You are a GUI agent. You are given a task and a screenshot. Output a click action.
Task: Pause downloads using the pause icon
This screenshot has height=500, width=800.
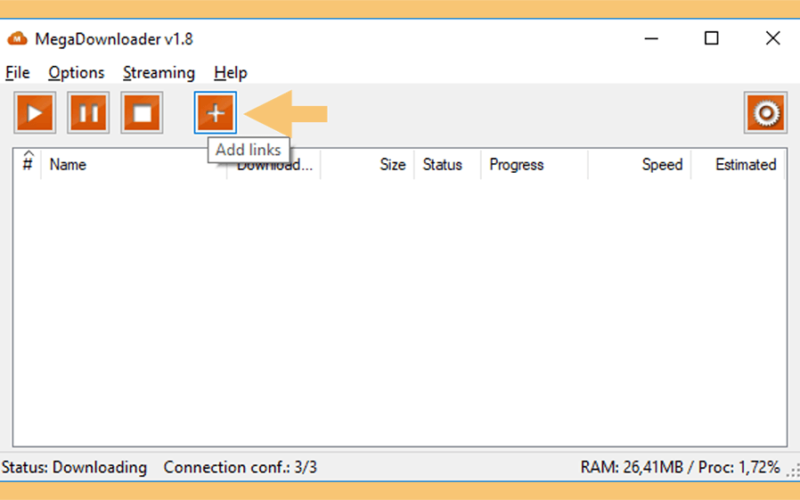click(x=88, y=113)
